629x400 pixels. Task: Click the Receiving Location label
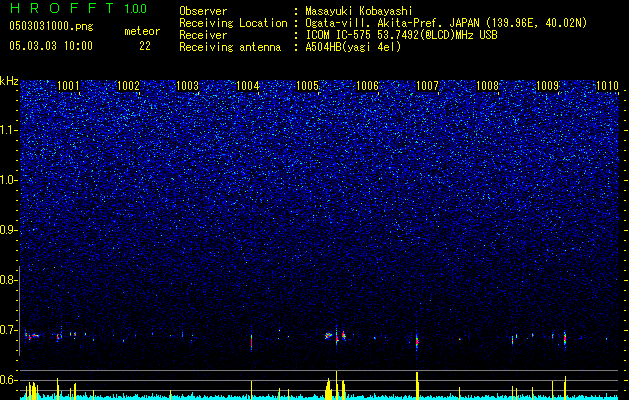[x=233, y=23]
